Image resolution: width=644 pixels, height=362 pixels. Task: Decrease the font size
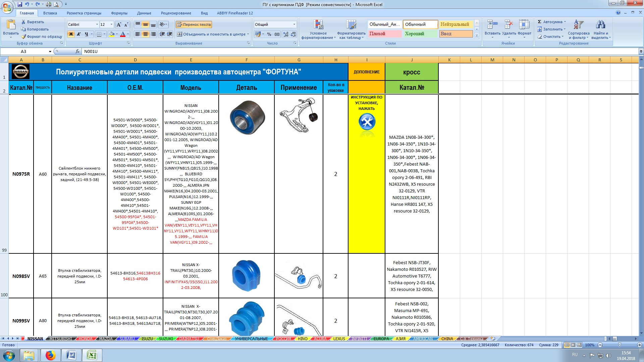[x=126, y=24]
